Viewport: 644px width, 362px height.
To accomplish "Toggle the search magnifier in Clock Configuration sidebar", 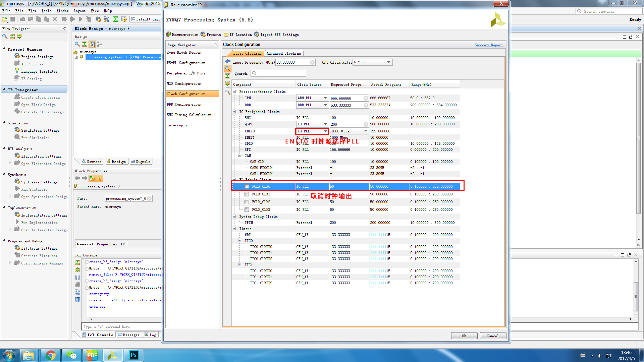I will coord(228,69).
